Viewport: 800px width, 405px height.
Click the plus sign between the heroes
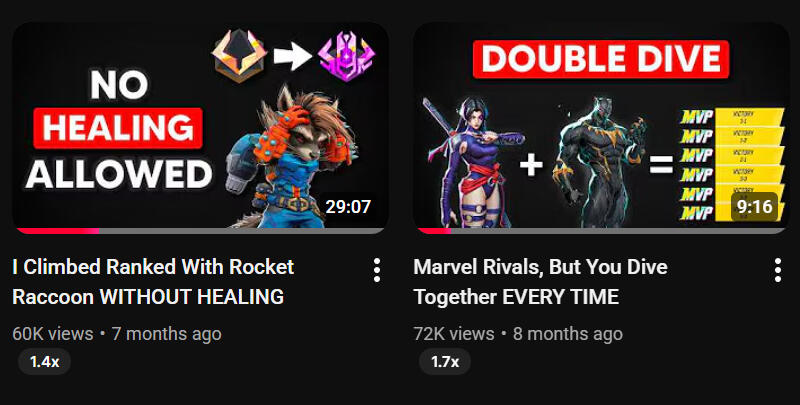[x=531, y=165]
